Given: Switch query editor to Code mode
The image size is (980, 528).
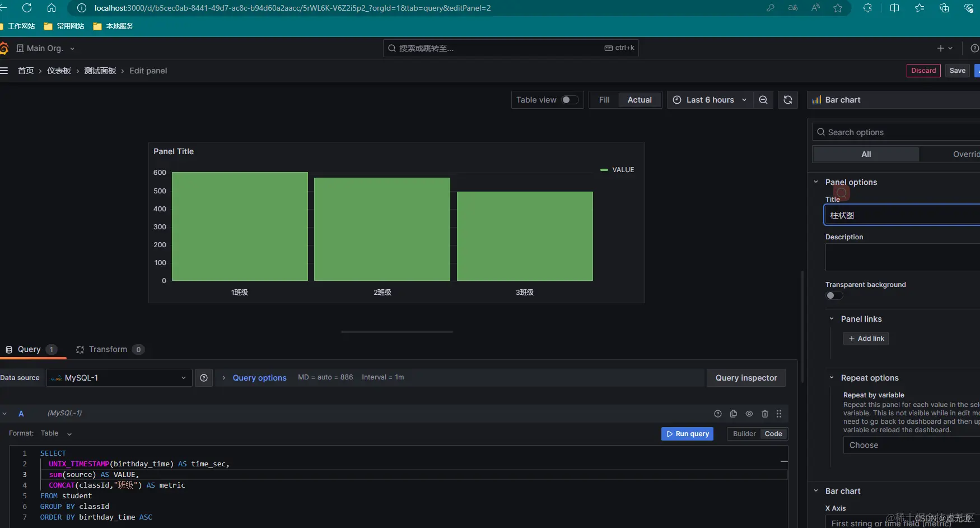Looking at the screenshot, I should pyautogui.click(x=773, y=434).
